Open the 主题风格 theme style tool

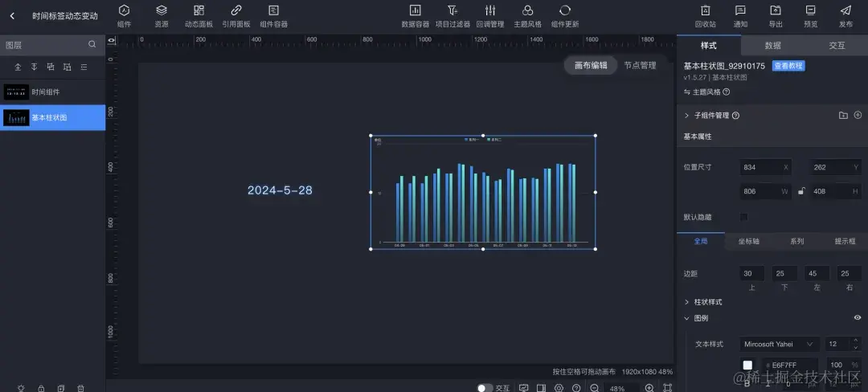point(527,16)
